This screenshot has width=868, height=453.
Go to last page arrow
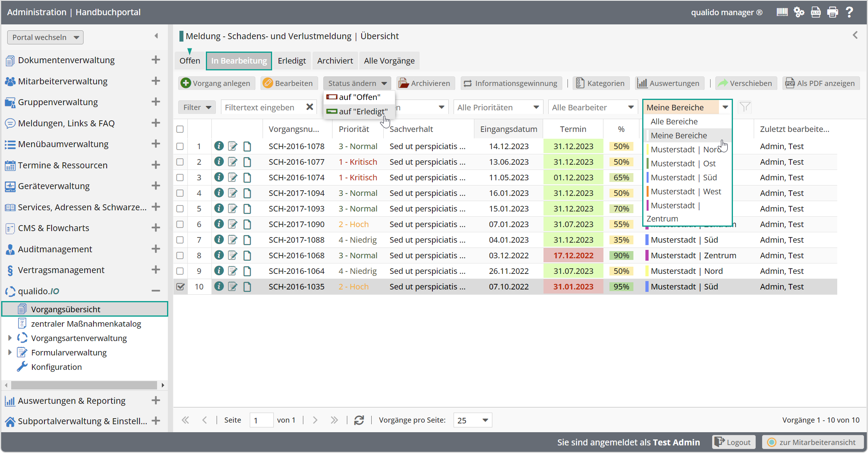[334, 420]
